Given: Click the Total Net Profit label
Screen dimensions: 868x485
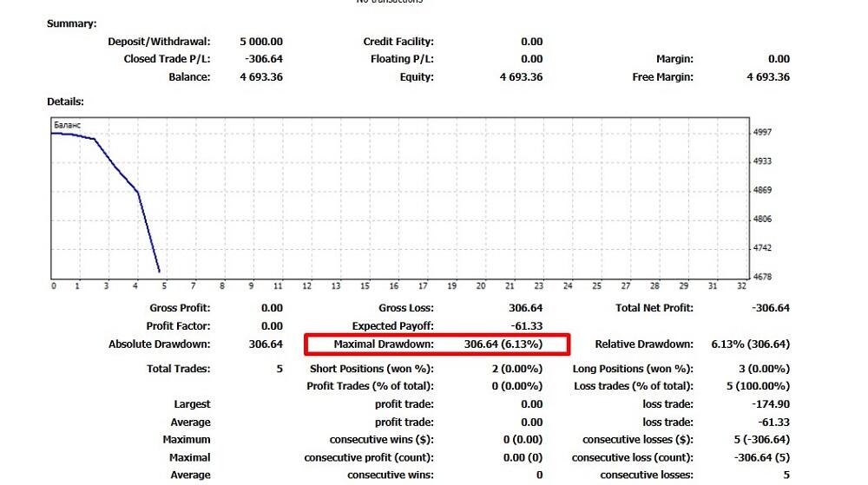Looking at the screenshot, I should (x=654, y=308).
